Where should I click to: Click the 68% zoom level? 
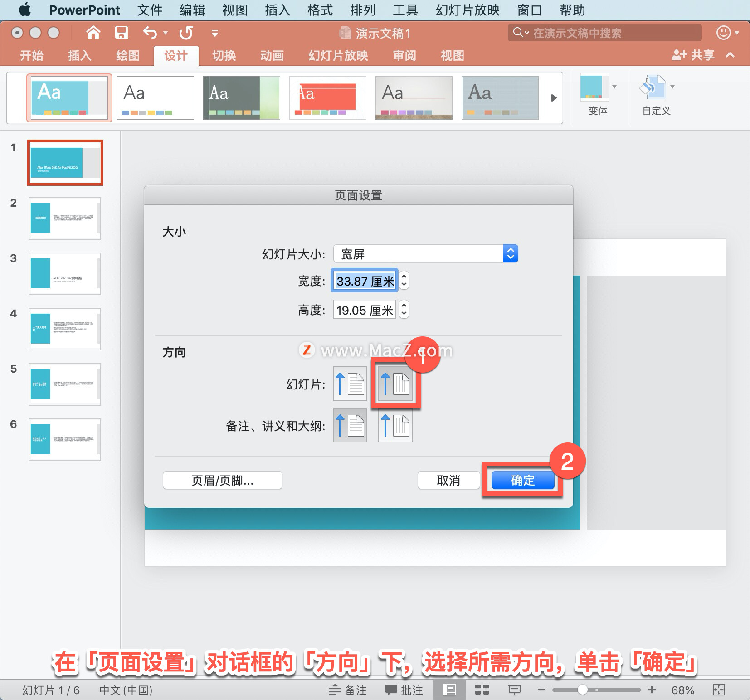[x=682, y=690]
